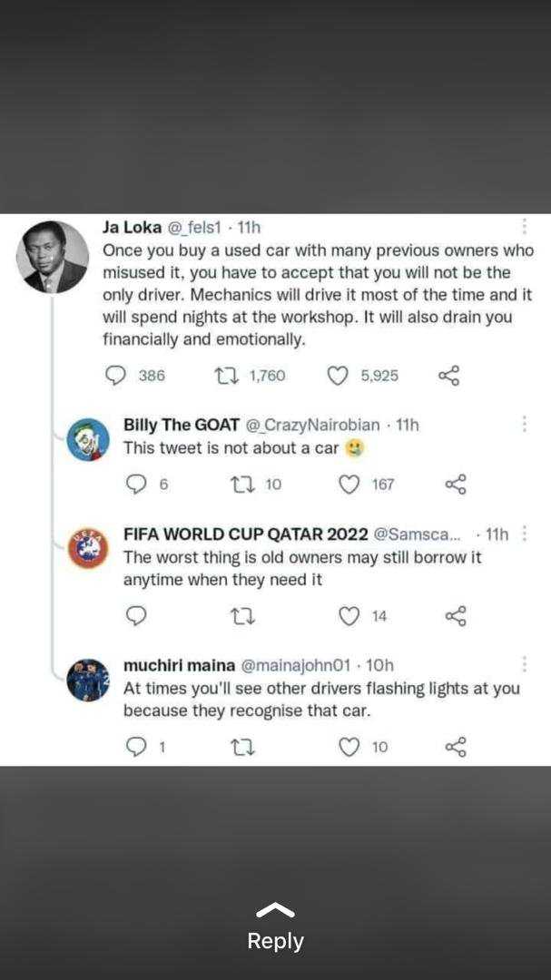Image resolution: width=551 pixels, height=980 pixels.
Task: Open more options on Billy The GOAT's reply
Action: (x=524, y=425)
